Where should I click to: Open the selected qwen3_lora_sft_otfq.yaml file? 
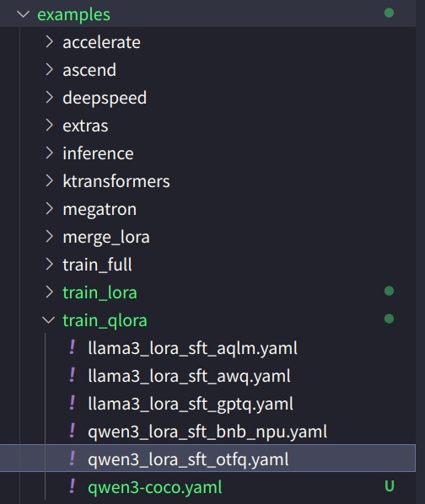pyautogui.click(x=207, y=458)
